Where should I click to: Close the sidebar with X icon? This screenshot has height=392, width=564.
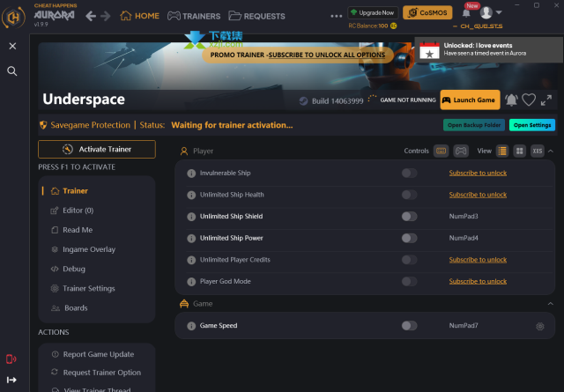(x=12, y=46)
